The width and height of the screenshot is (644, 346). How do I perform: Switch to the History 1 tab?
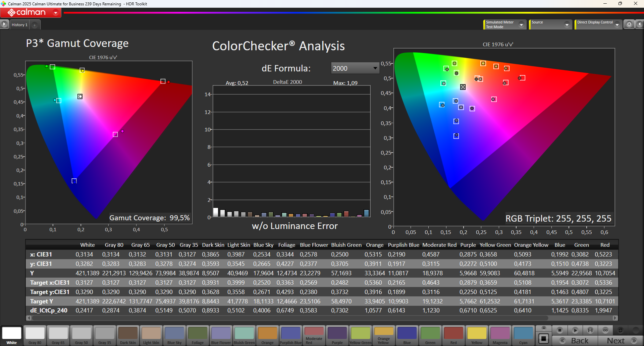tap(19, 25)
